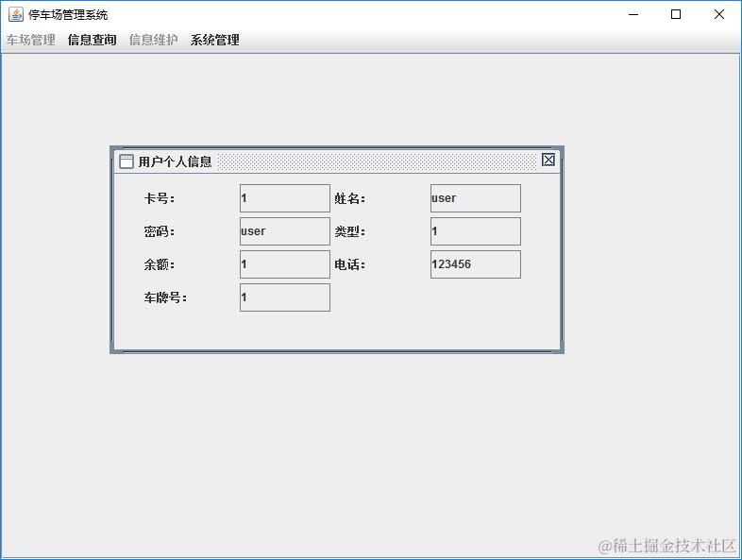
Task: Click the 姓名: label
Action: click(350, 198)
